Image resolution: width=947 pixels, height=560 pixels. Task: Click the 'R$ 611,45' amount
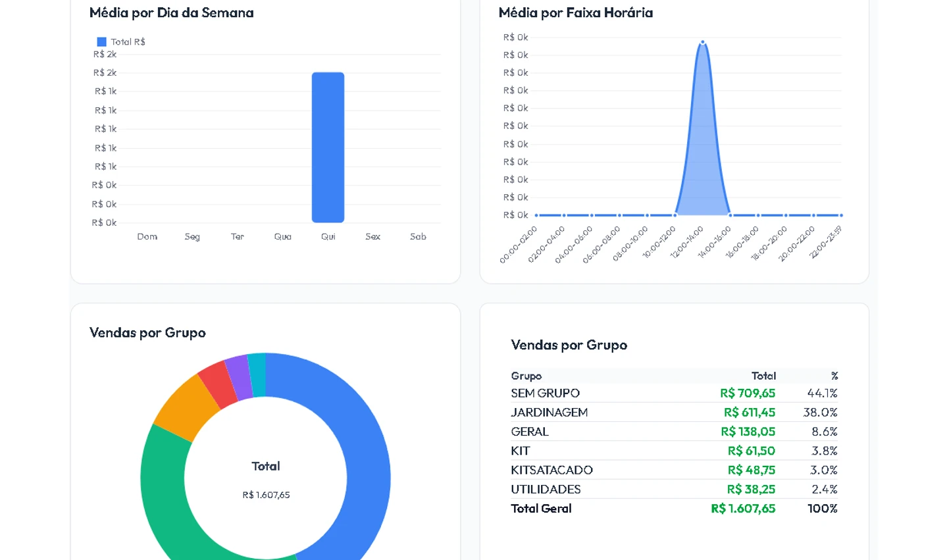pos(750,413)
